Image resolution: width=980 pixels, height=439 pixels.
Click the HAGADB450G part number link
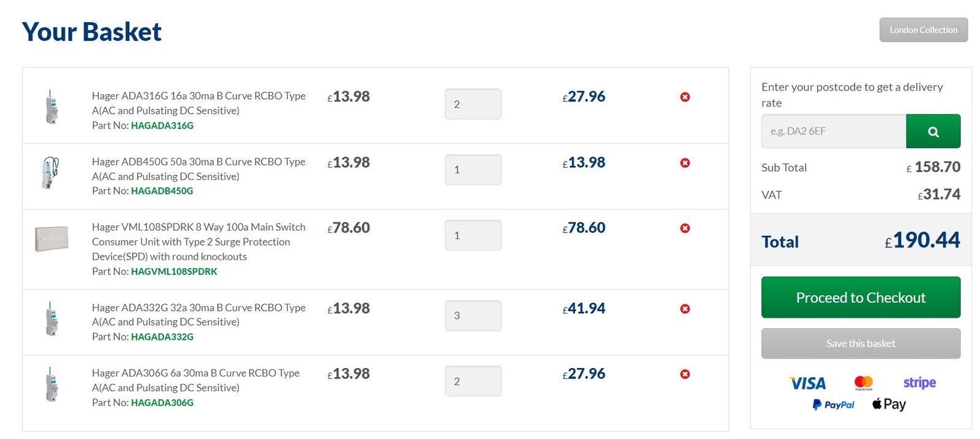click(162, 191)
